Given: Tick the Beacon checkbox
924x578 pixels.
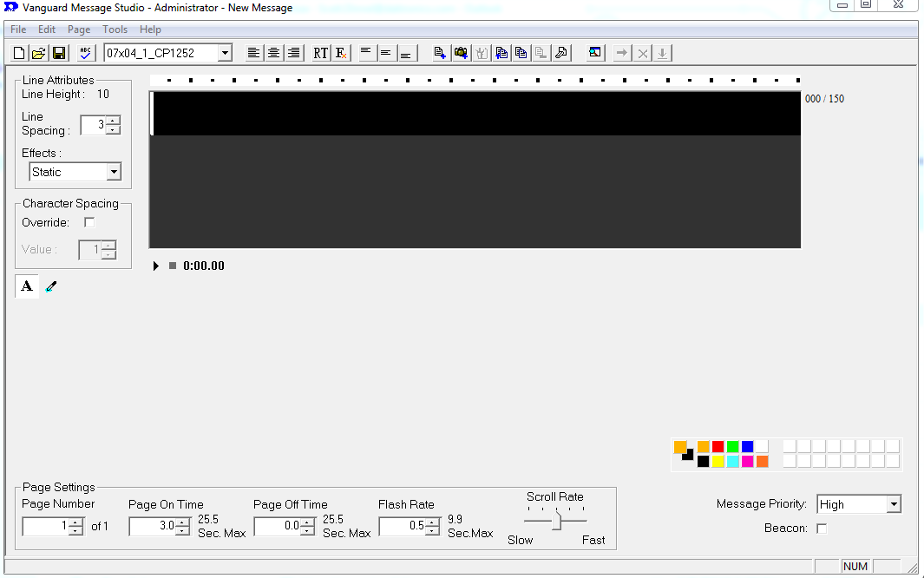Looking at the screenshot, I should click(x=822, y=529).
